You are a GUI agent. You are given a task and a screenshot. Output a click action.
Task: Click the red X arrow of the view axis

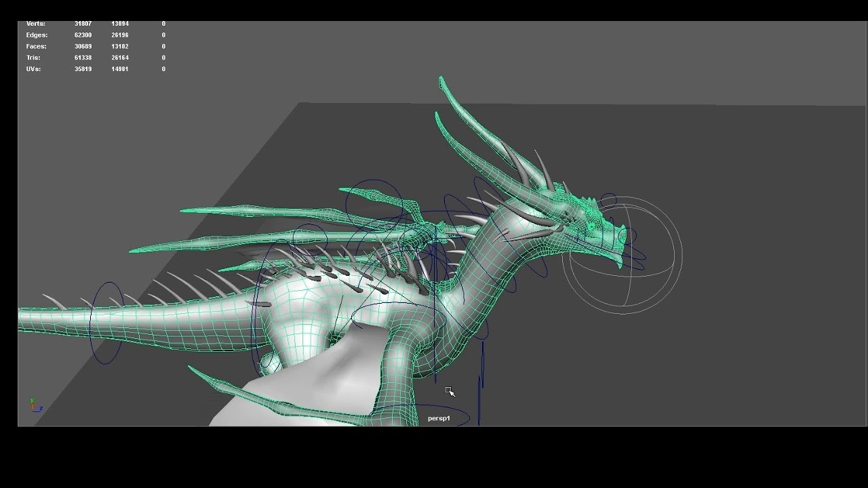pyautogui.click(x=33, y=405)
